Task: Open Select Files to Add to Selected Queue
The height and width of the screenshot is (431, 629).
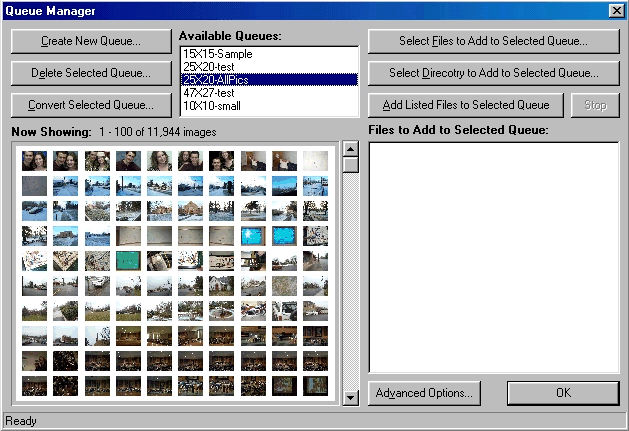Action: [x=493, y=42]
